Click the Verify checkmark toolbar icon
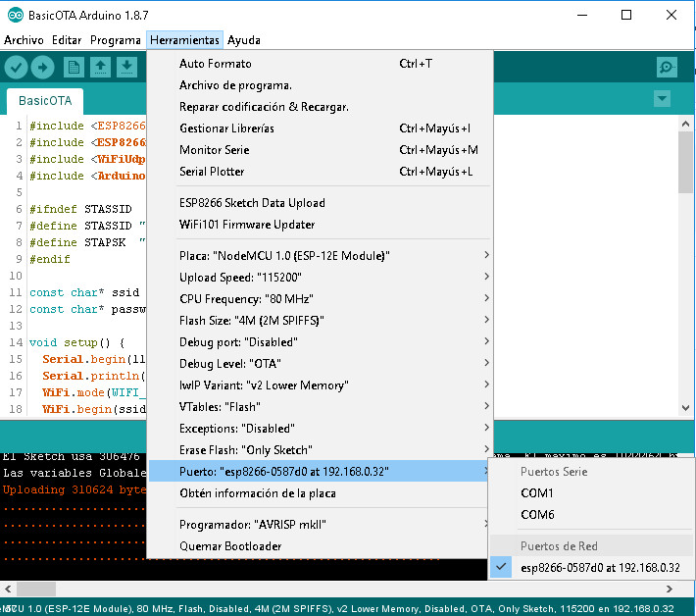This screenshot has width=696, height=616. point(16,68)
